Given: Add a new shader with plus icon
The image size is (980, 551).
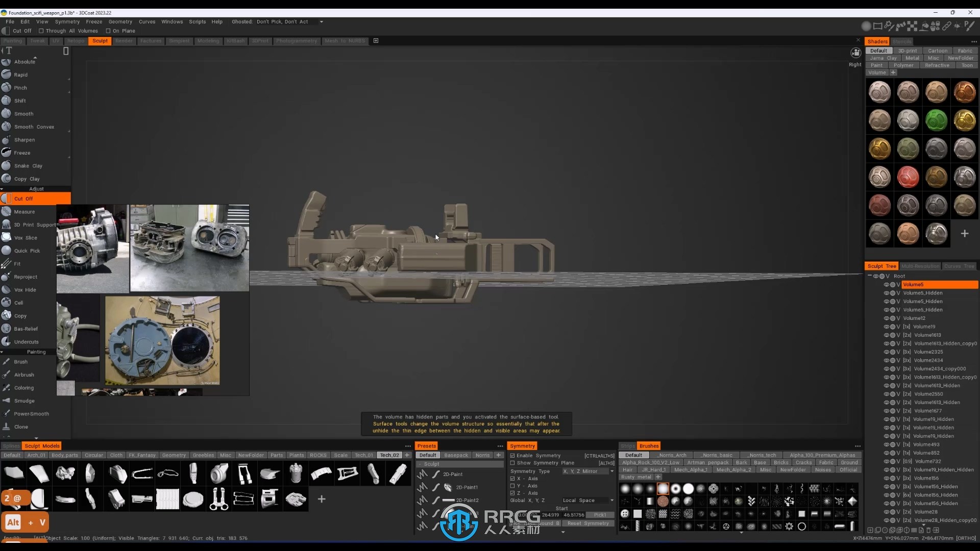Looking at the screenshot, I should pos(965,234).
